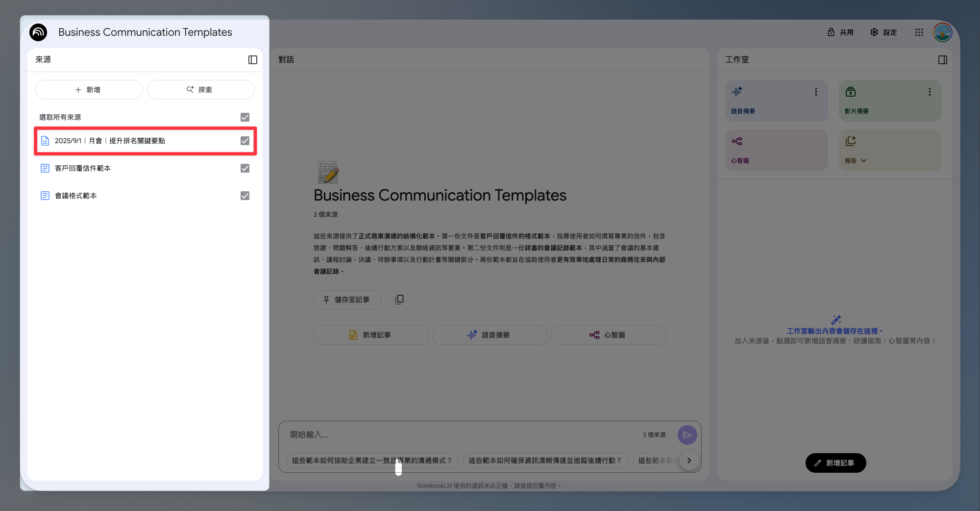Image resolution: width=980 pixels, height=511 pixels.
Task: Open 影片摘要 card more options menu
Action: pos(930,92)
